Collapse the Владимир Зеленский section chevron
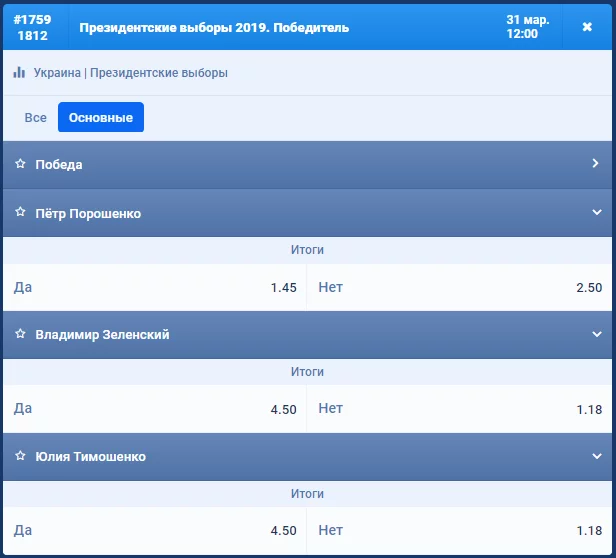 tap(597, 334)
